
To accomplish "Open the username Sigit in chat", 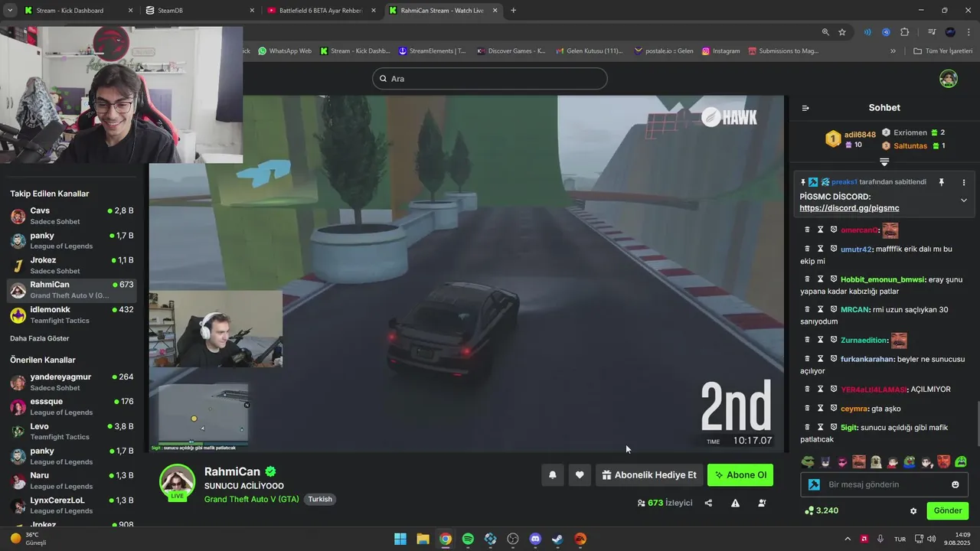I will point(849,428).
